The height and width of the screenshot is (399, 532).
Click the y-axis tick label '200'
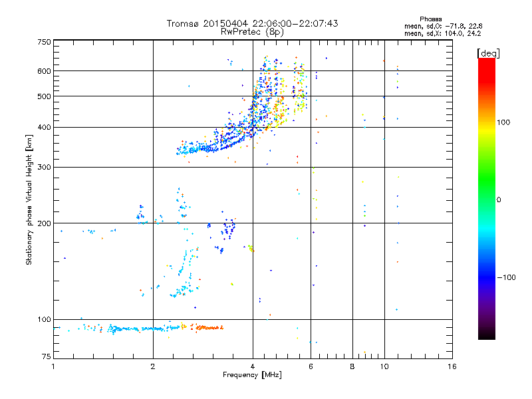coord(44,223)
